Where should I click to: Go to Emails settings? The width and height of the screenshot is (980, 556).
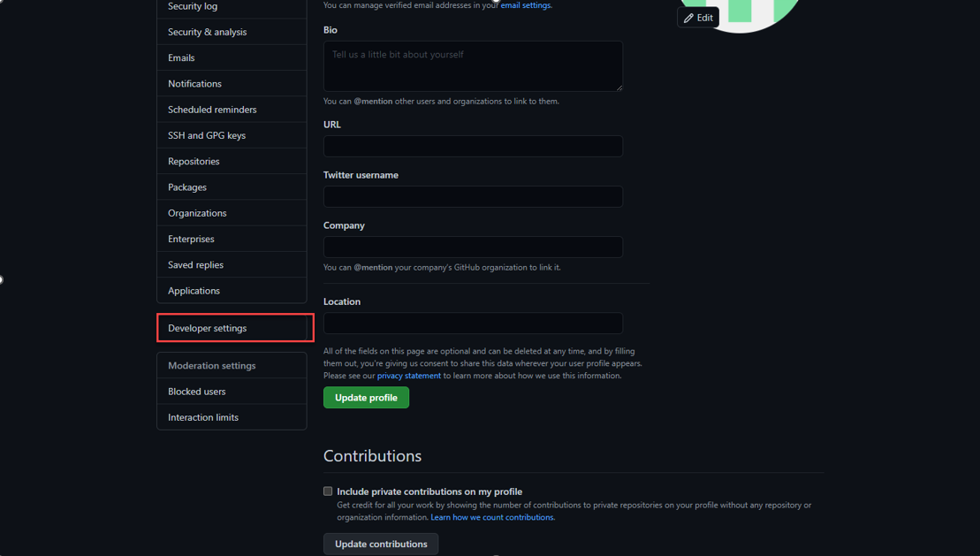pyautogui.click(x=232, y=57)
